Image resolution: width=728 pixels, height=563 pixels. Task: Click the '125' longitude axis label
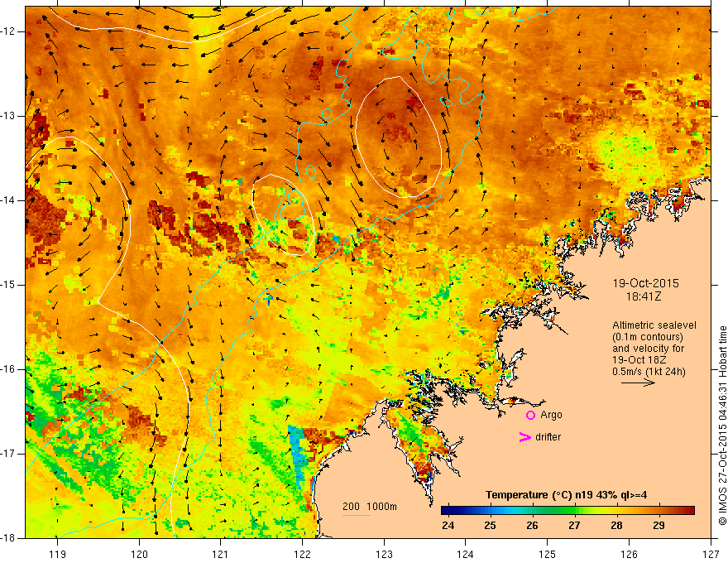(x=548, y=554)
